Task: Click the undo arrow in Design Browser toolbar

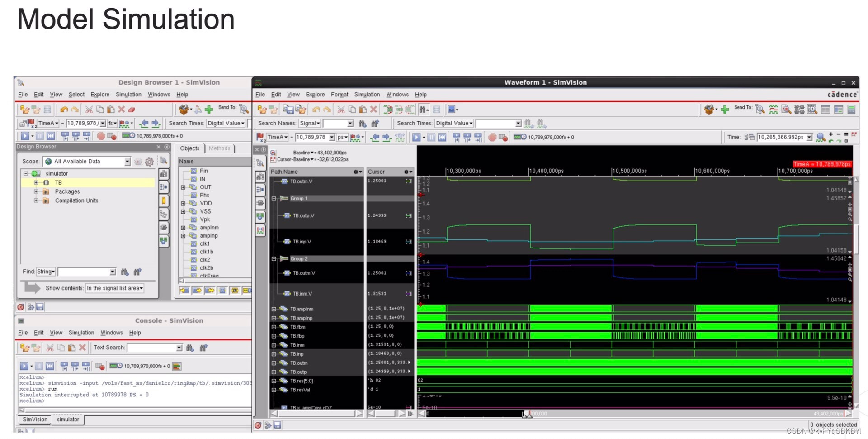Action: coord(64,110)
